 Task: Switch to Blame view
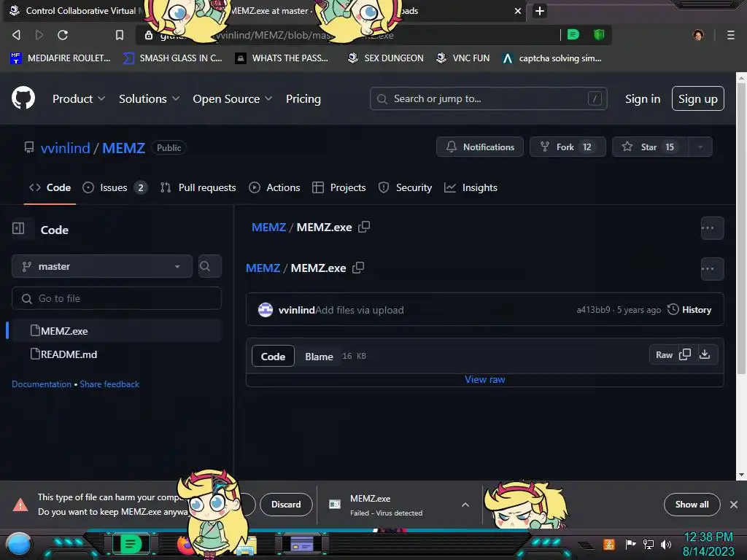[320, 356]
